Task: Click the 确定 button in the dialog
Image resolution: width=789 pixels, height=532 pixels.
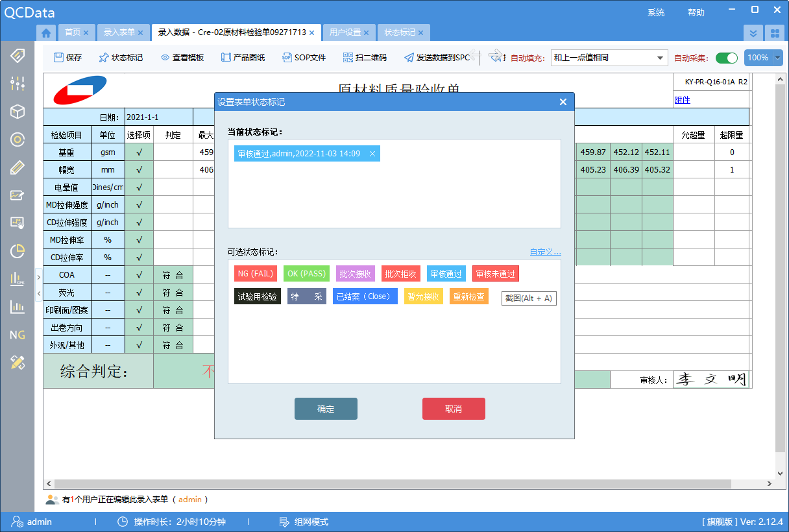Action: [x=326, y=409]
